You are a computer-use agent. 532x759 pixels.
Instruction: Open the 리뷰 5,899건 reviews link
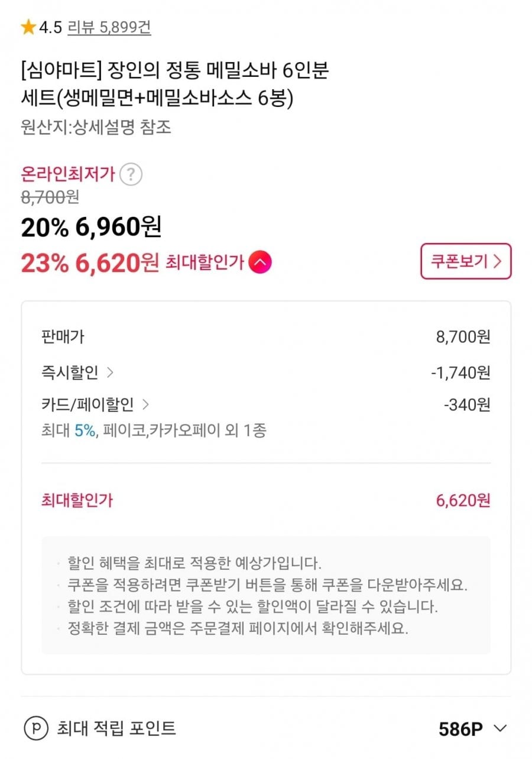pyautogui.click(x=109, y=27)
